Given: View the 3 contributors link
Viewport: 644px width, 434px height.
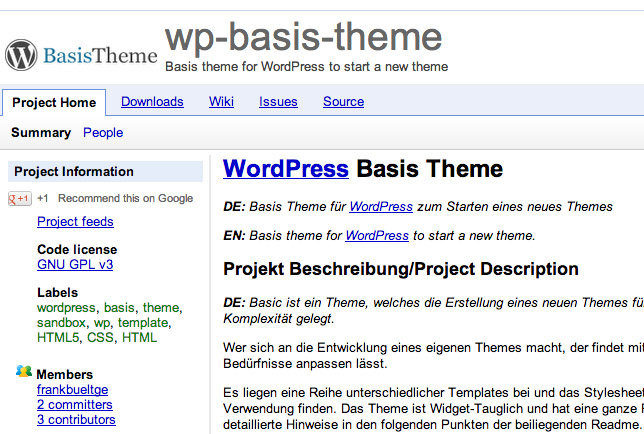Looking at the screenshot, I should (x=76, y=420).
